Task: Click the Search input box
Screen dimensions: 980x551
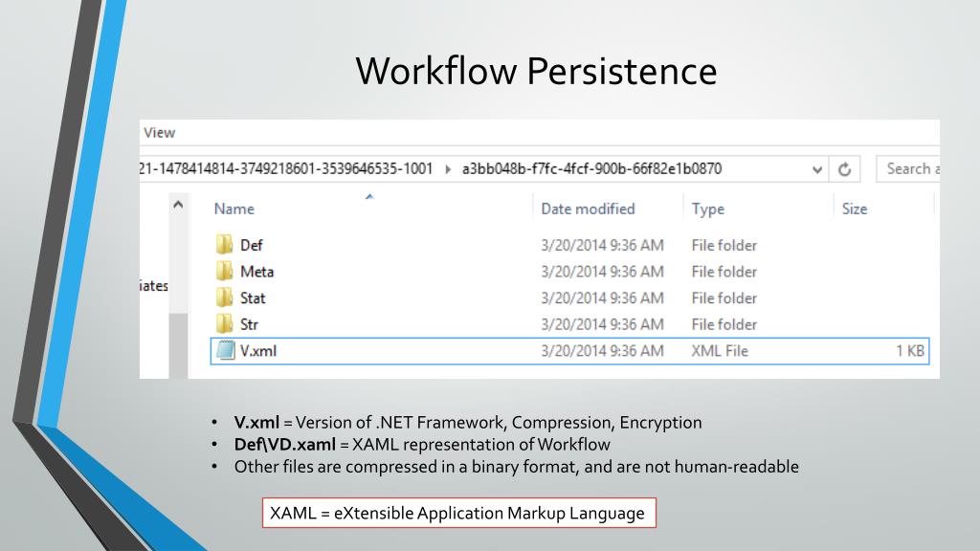Action: [x=908, y=169]
